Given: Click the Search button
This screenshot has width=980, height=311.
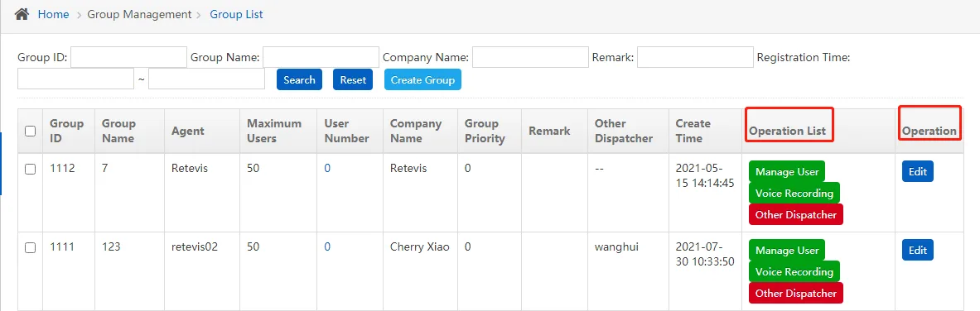Looking at the screenshot, I should 299,80.
